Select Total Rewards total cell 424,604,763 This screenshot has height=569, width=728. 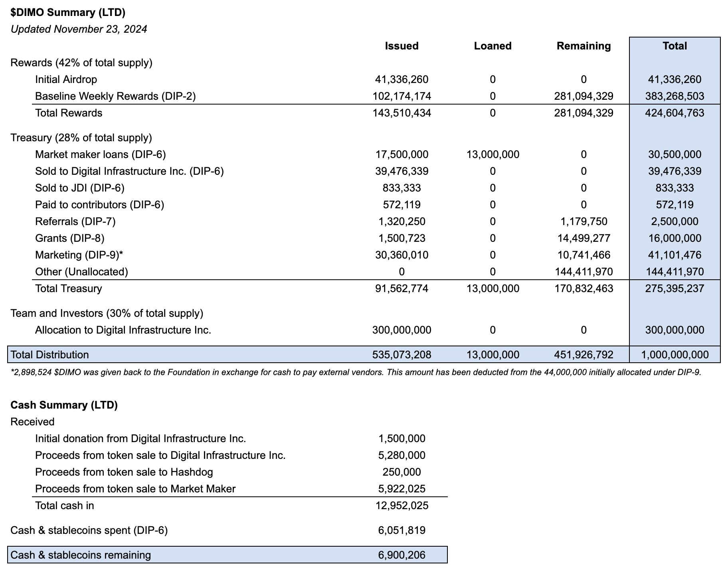tap(675, 113)
